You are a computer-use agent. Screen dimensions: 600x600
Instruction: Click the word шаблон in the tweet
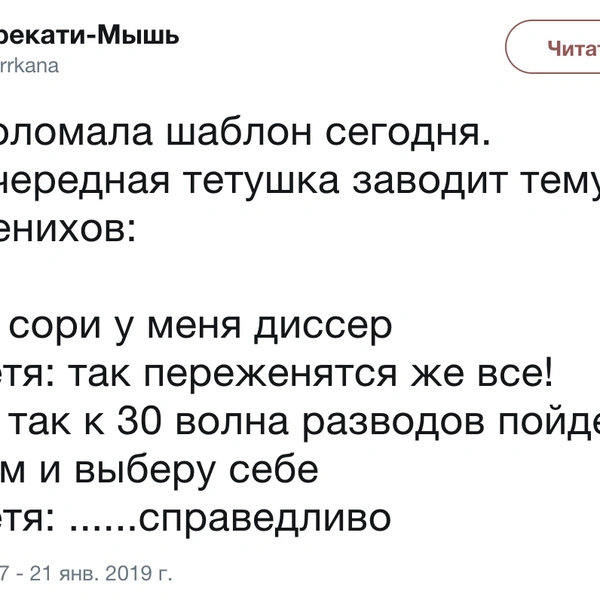tap(239, 132)
